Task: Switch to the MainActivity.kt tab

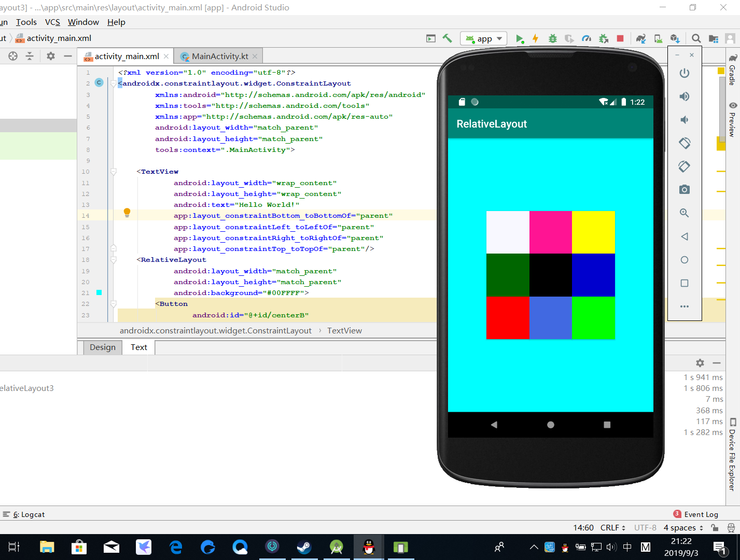Action: [x=219, y=56]
